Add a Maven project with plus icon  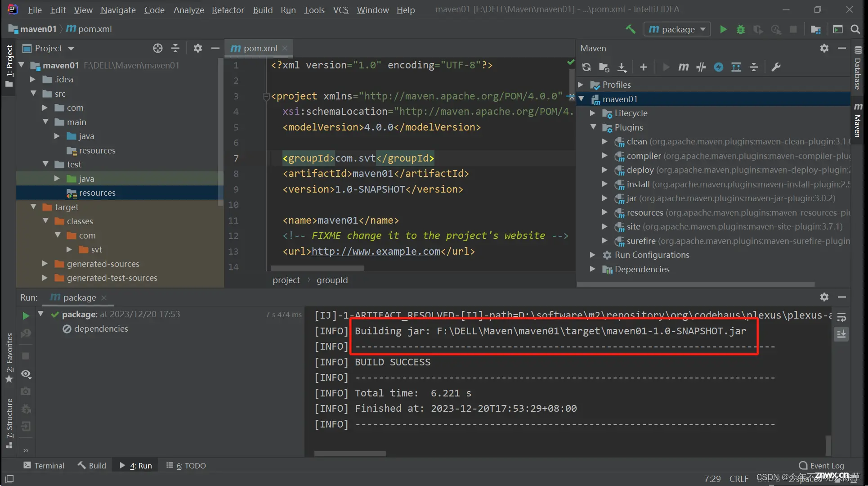(x=644, y=67)
